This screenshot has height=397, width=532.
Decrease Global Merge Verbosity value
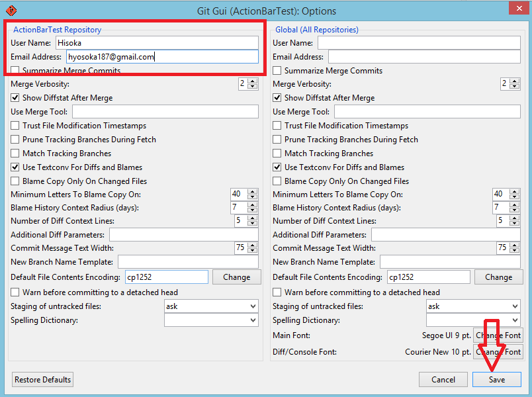(x=515, y=86)
